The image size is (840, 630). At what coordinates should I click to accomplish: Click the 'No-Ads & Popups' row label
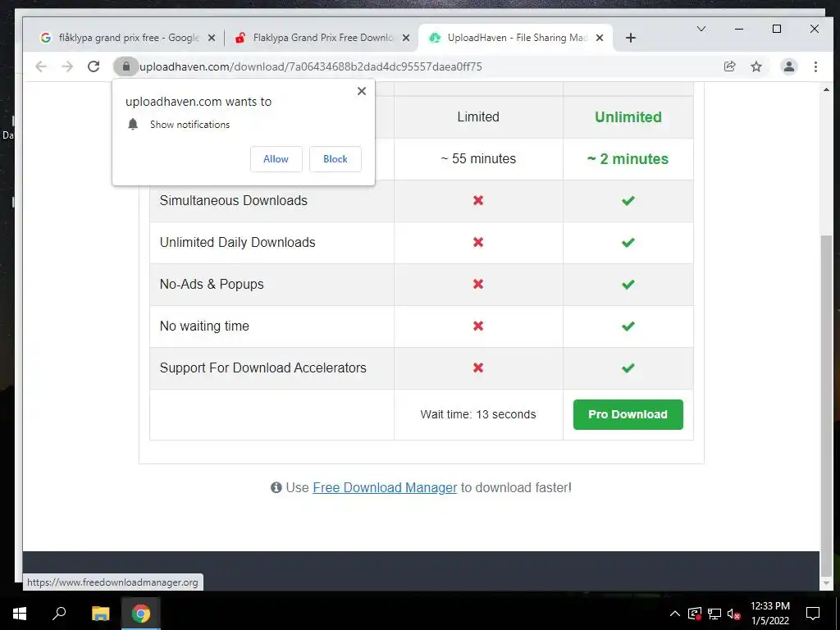(212, 284)
